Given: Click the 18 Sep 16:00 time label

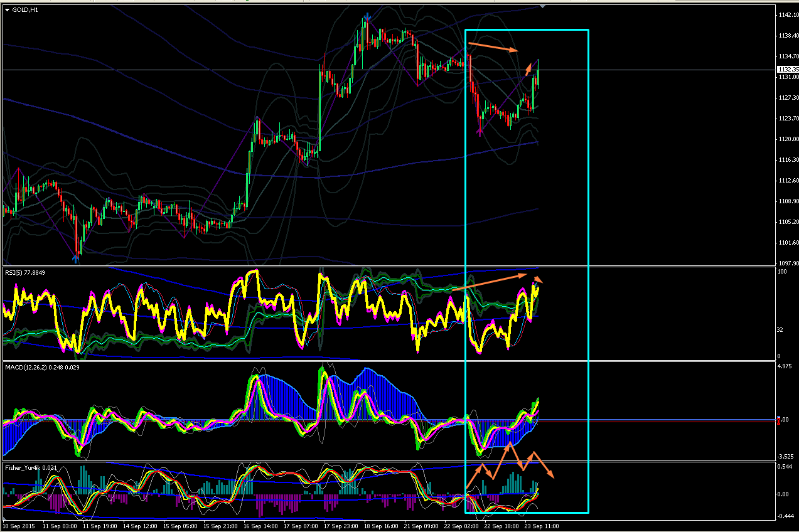Looking at the screenshot, I should pyautogui.click(x=380, y=526).
